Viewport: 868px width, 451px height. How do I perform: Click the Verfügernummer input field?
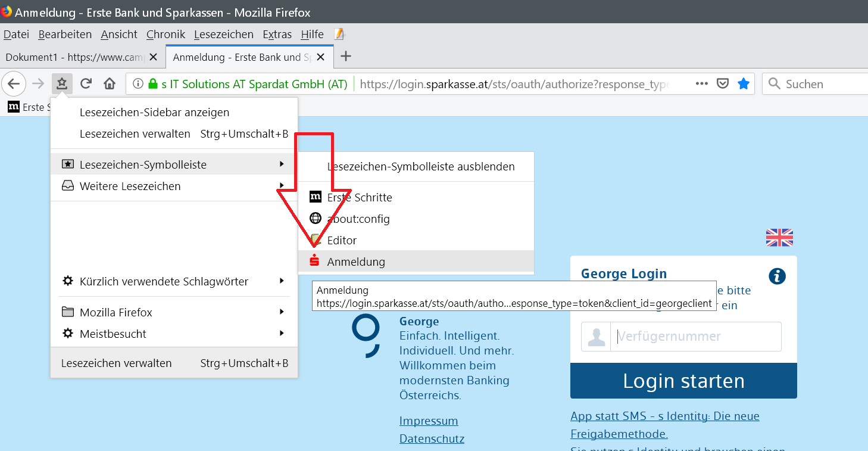695,337
